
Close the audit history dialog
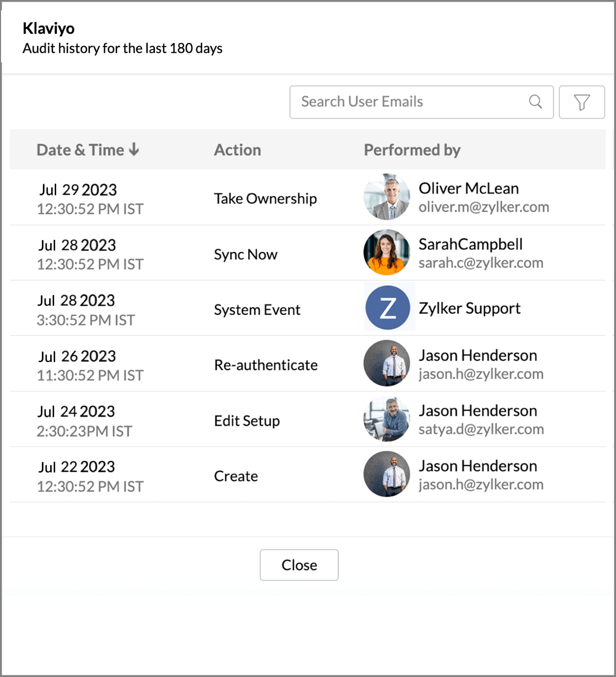299,565
